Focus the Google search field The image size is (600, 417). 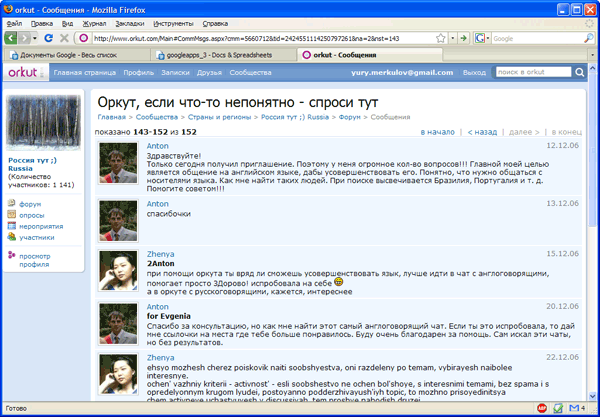(537, 39)
